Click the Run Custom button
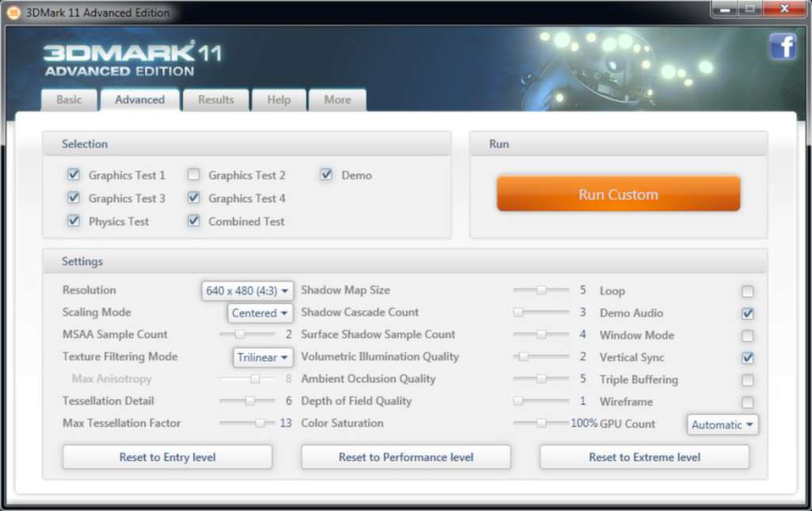Image resolution: width=812 pixels, height=511 pixels. coord(618,193)
